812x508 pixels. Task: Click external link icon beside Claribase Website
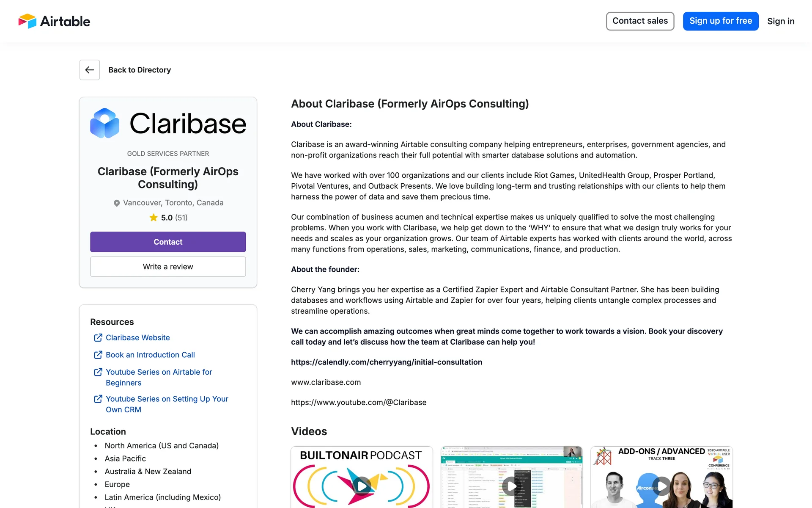point(98,338)
